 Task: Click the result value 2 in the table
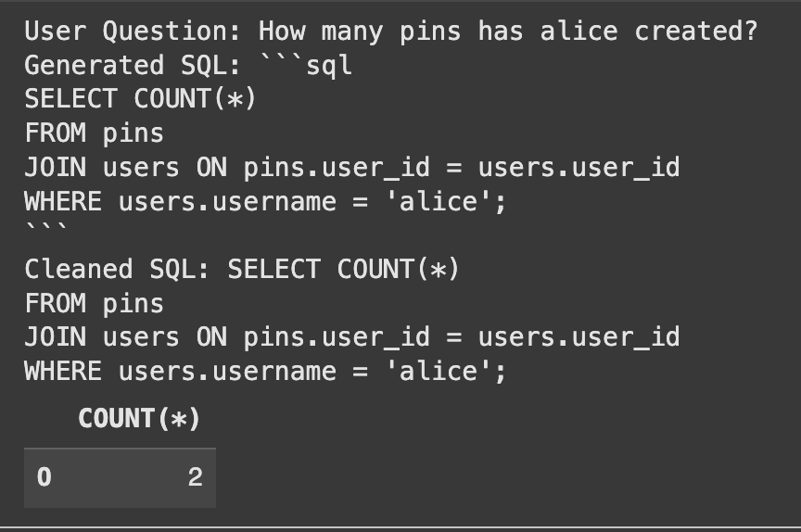195,477
